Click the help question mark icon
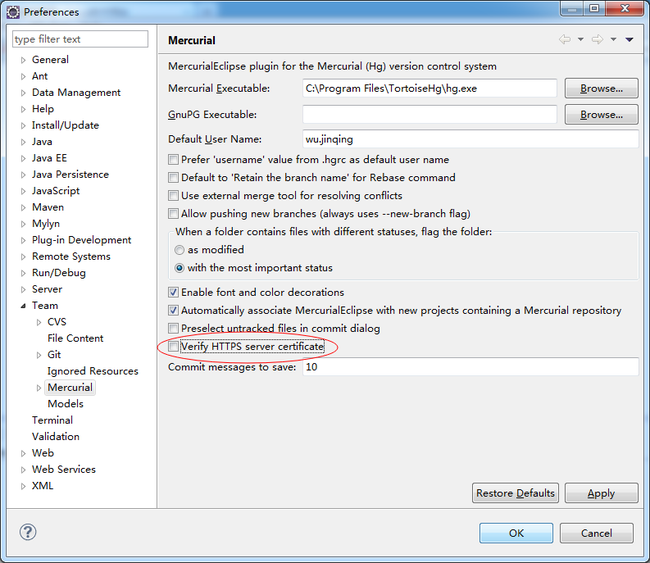The height and width of the screenshot is (563, 650). click(28, 532)
